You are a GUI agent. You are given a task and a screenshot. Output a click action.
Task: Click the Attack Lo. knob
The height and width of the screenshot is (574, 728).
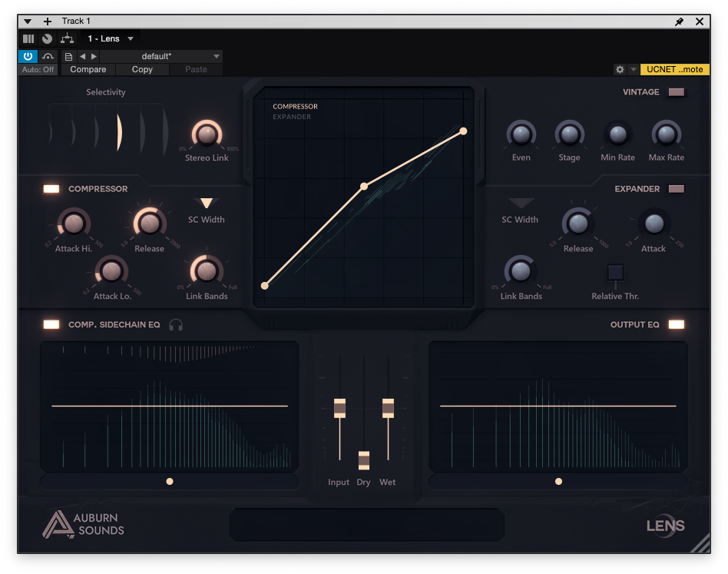tap(111, 271)
